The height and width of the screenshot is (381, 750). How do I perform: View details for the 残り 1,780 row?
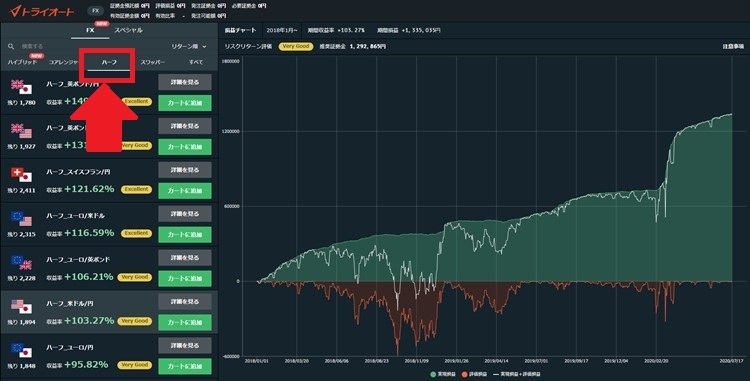[x=185, y=82]
